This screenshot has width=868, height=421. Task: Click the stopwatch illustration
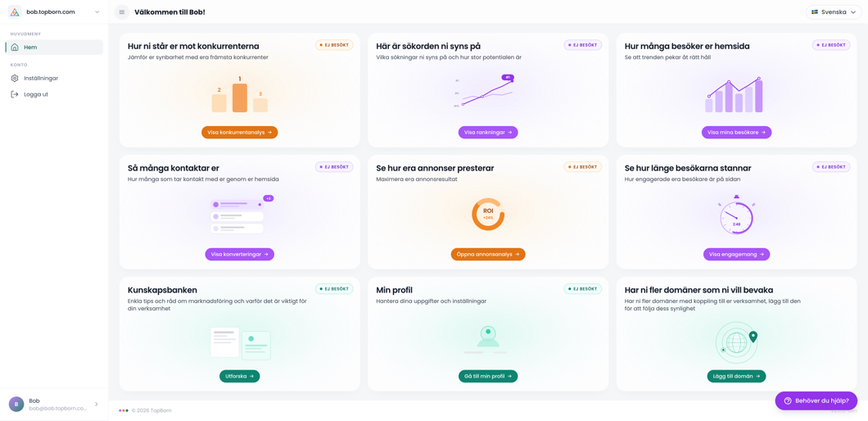(736, 215)
